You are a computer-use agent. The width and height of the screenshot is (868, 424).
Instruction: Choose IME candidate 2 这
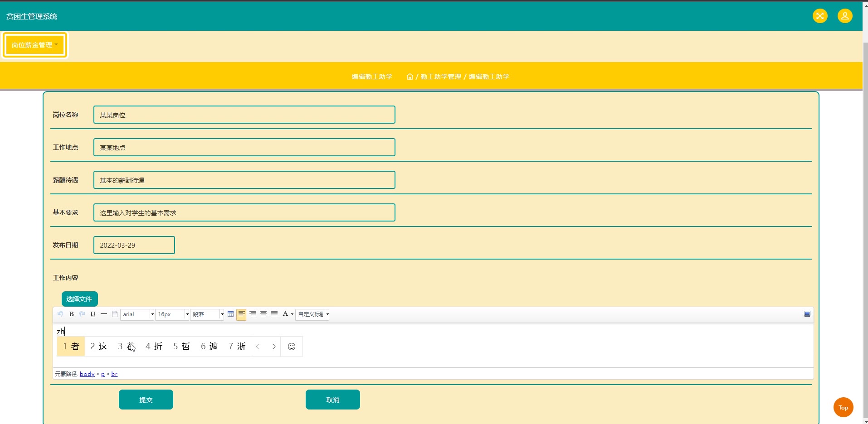click(99, 347)
